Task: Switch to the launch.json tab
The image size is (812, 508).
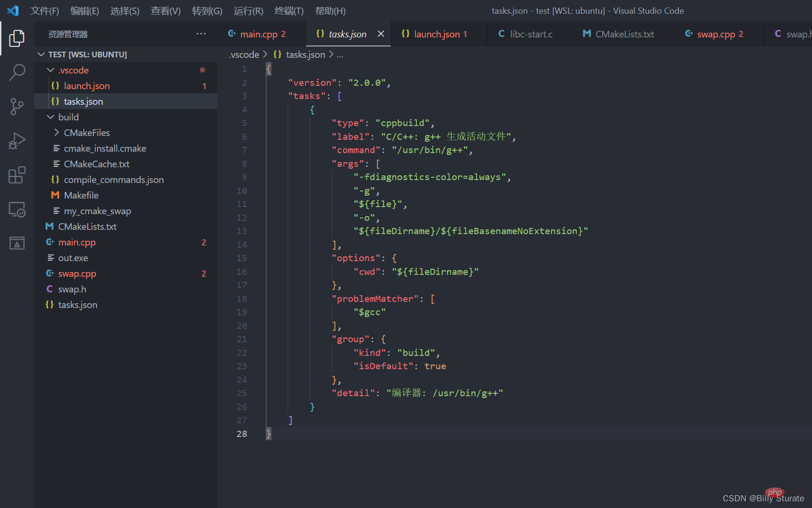Action: [436, 34]
